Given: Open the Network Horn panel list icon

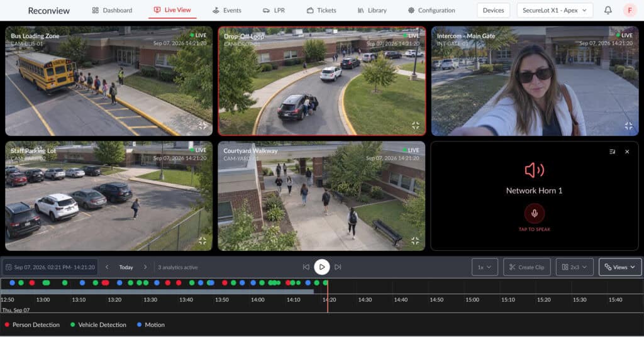Looking at the screenshot, I should point(613,152).
